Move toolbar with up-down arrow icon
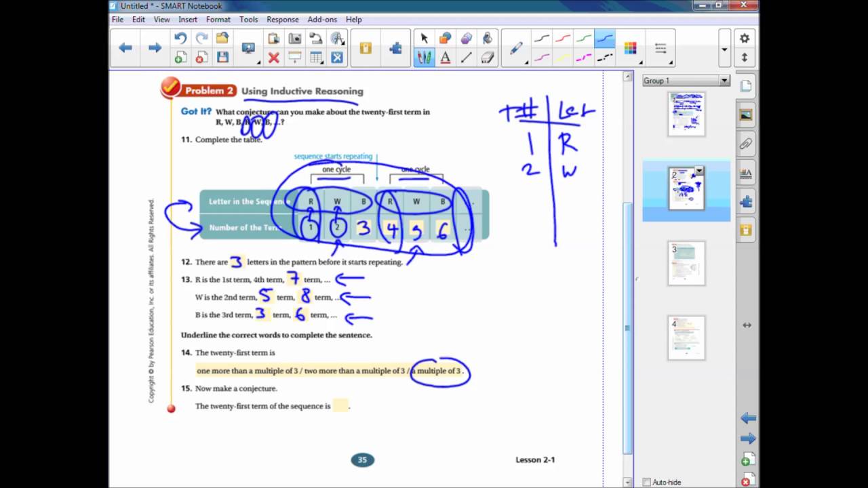Screen dimensions: 868x488 (x=745, y=58)
